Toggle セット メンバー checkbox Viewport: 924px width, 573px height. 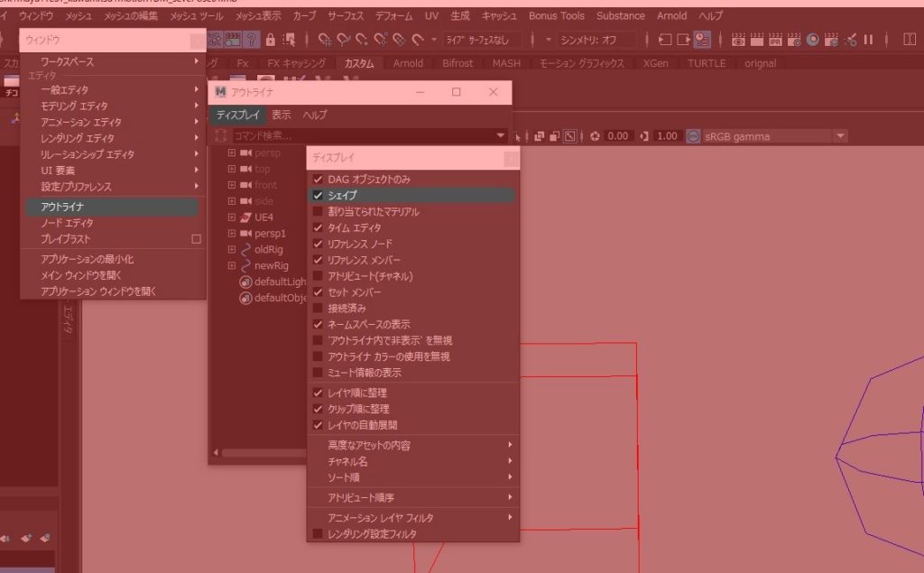point(318,291)
